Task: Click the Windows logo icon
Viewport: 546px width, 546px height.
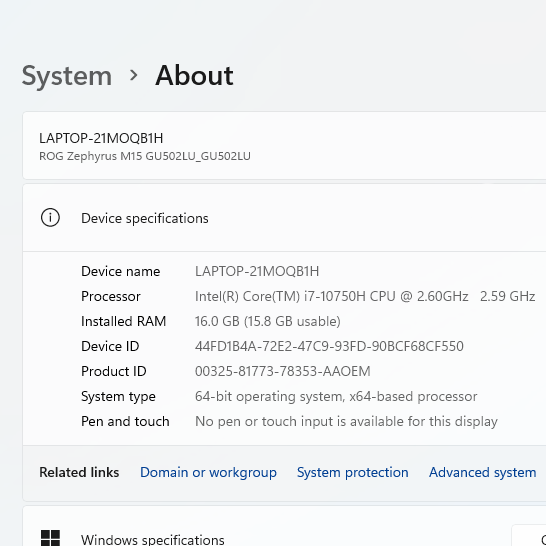Action: pyautogui.click(x=50, y=538)
